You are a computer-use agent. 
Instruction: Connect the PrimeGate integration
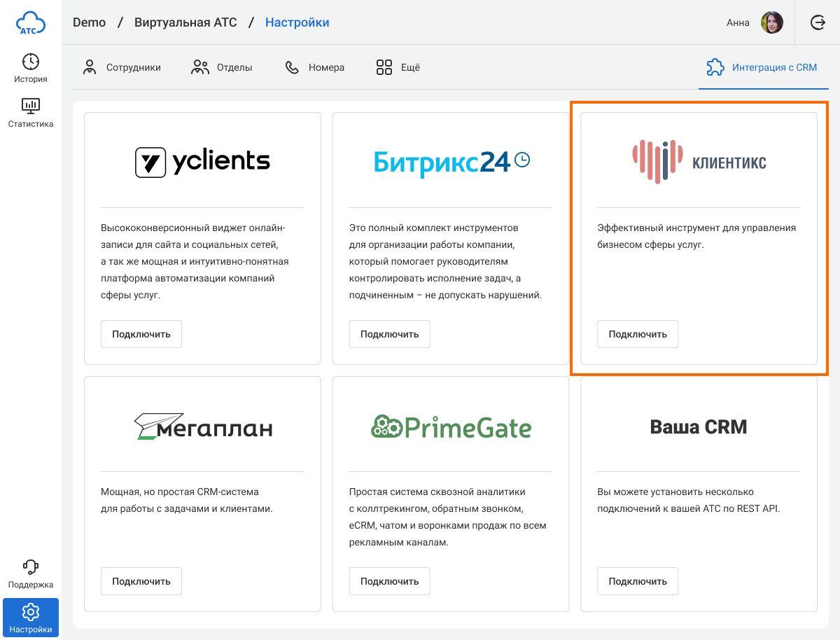coord(389,581)
